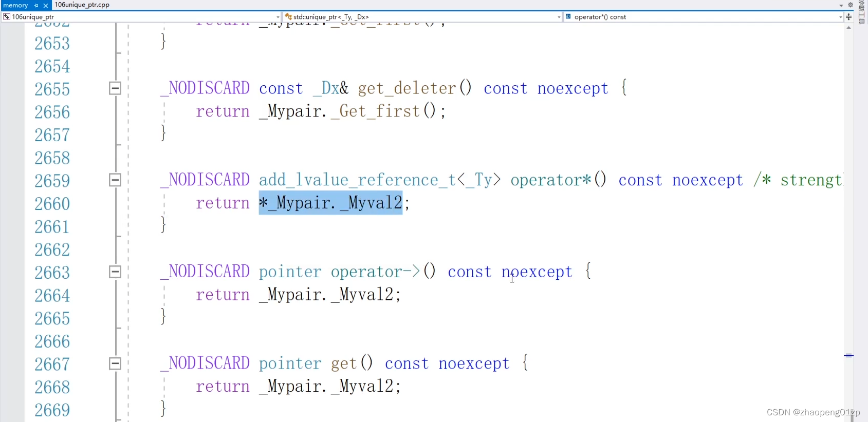Collapse the operator* function at line 2659
Image resolution: width=868 pixels, height=422 pixels.
115,180
